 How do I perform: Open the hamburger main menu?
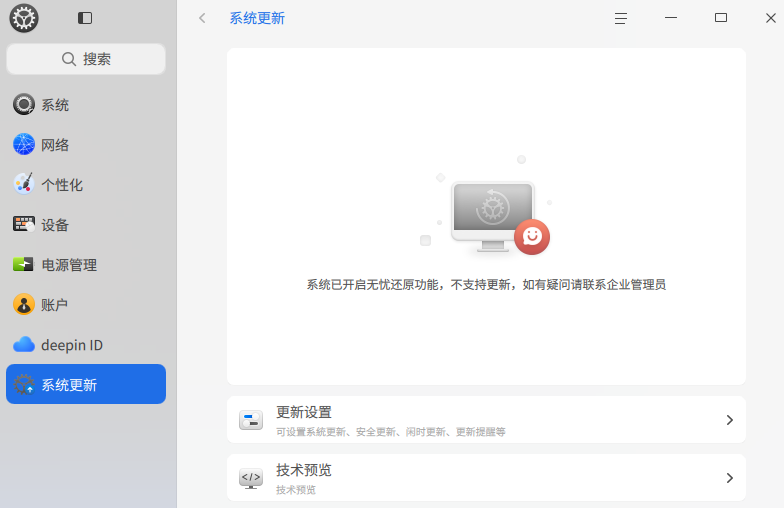[620, 18]
